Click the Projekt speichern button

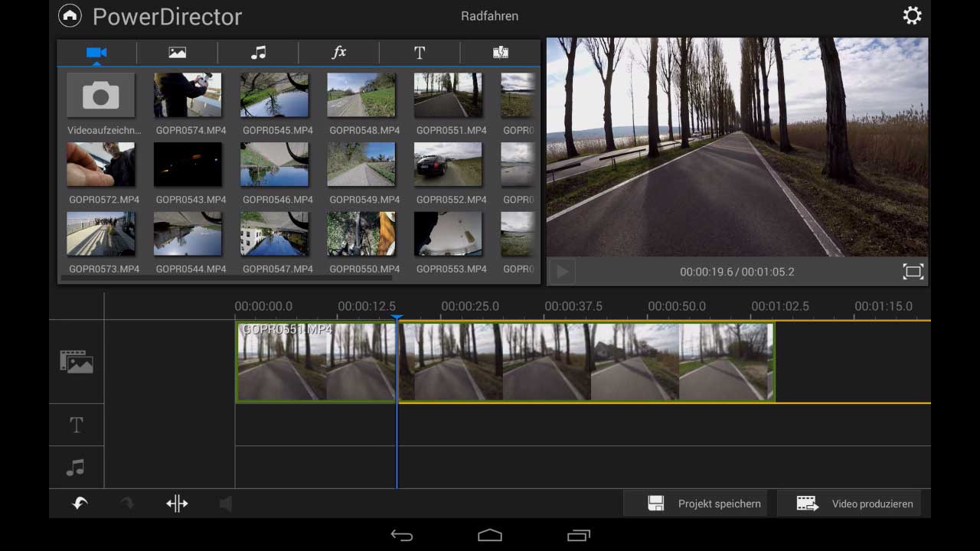695,504
